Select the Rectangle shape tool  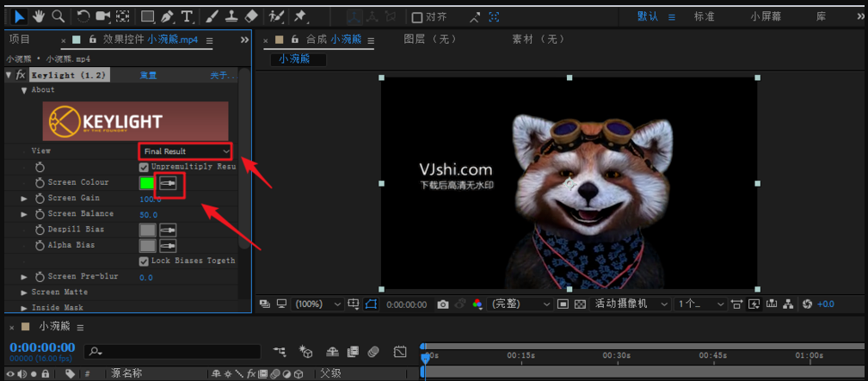point(147,16)
